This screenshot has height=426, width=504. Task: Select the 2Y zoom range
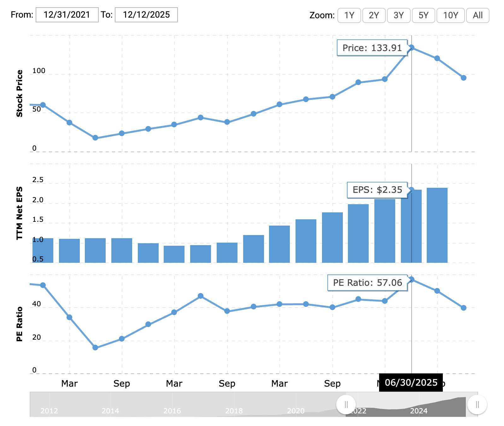[x=374, y=15]
